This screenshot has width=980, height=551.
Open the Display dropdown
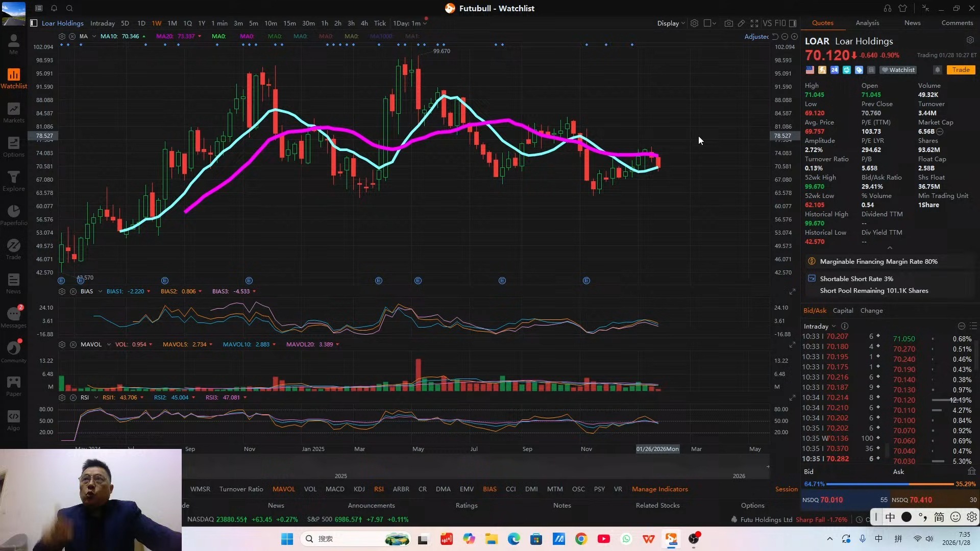(x=671, y=23)
